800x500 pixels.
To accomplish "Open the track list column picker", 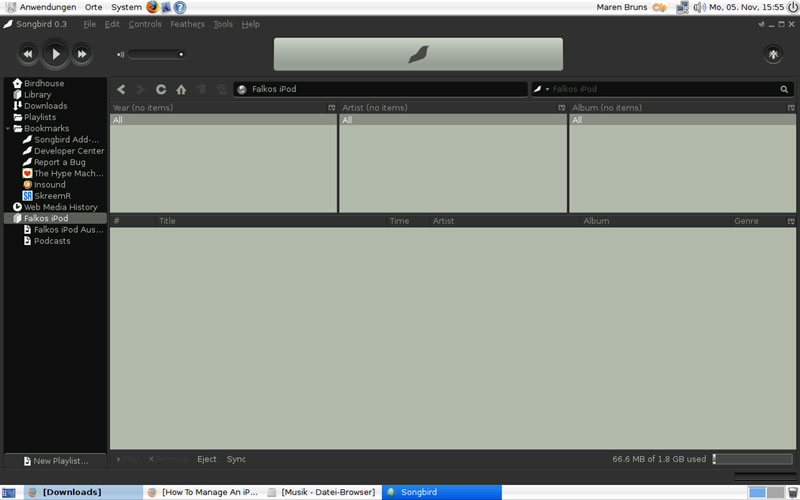I will coord(791,221).
